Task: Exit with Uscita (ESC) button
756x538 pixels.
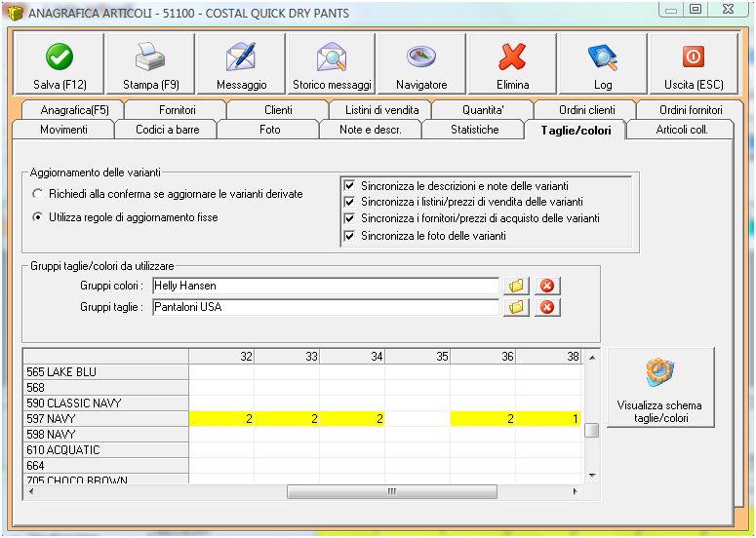Action: tap(694, 63)
